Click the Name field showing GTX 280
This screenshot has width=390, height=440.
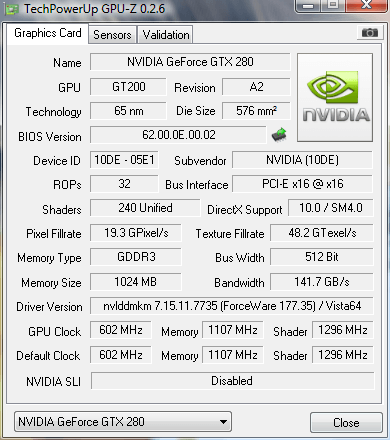[x=190, y=62]
